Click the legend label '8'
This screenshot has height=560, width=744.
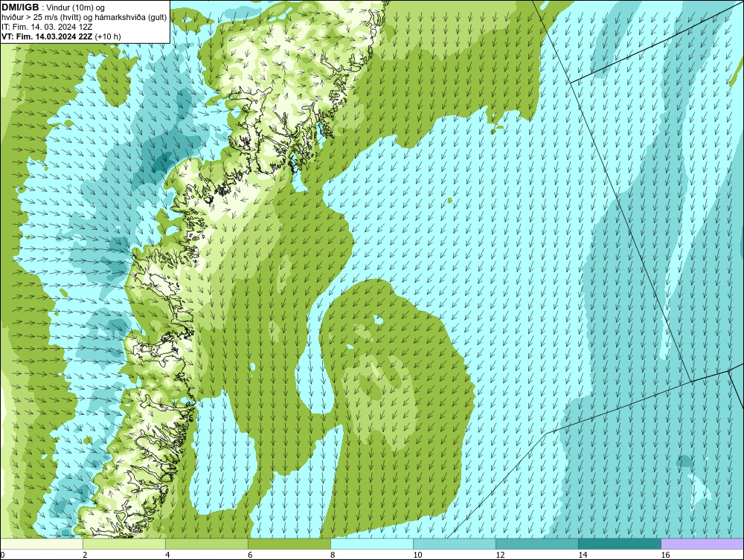pyautogui.click(x=333, y=555)
